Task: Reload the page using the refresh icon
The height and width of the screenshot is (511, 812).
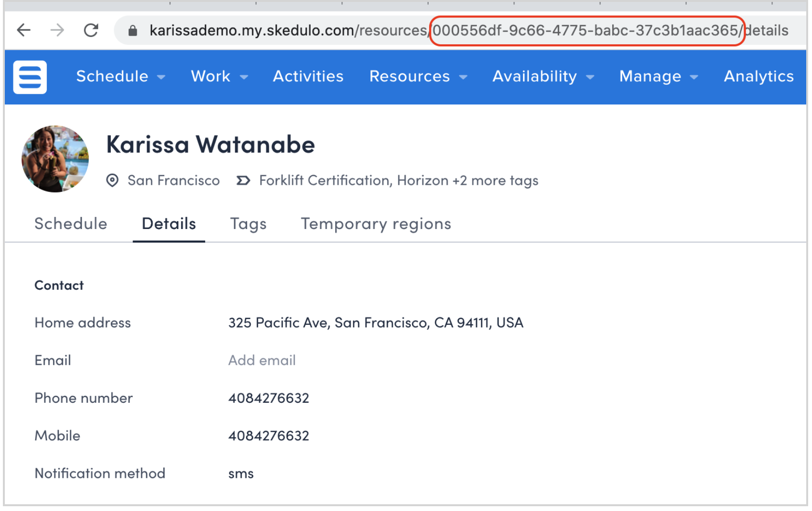Action: (x=91, y=30)
